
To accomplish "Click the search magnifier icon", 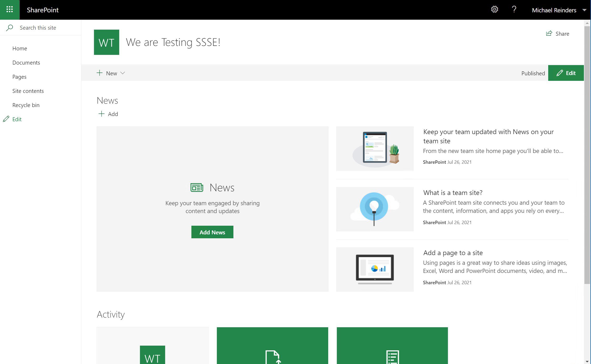I will pyautogui.click(x=9, y=28).
